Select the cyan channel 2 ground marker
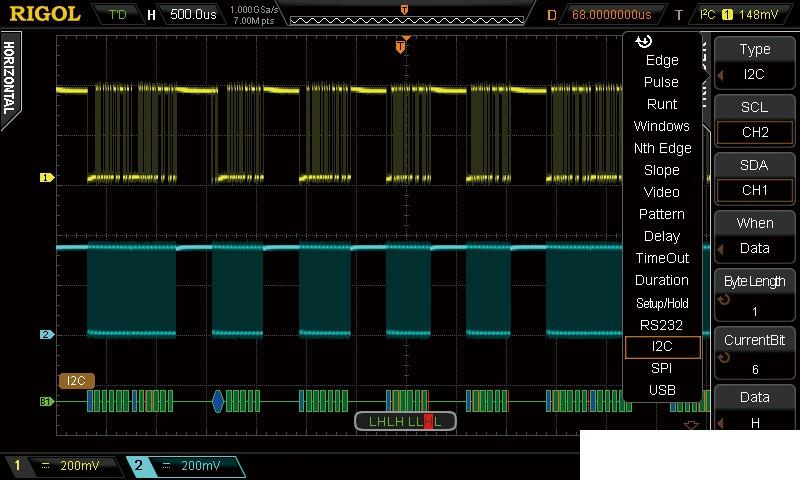Viewport: 800px width, 480px height. (x=46, y=335)
